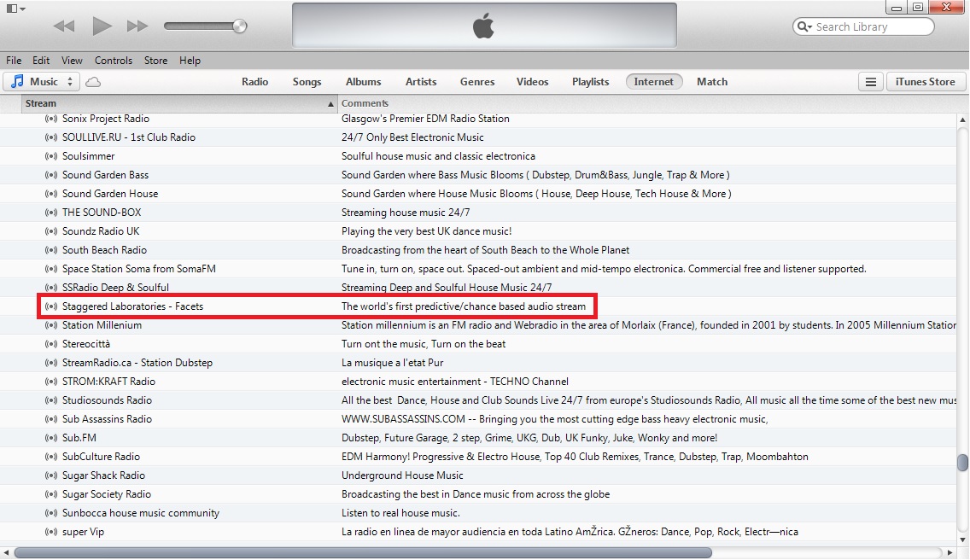The width and height of the screenshot is (970, 560).
Task: Open the View menu
Action: pos(72,61)
